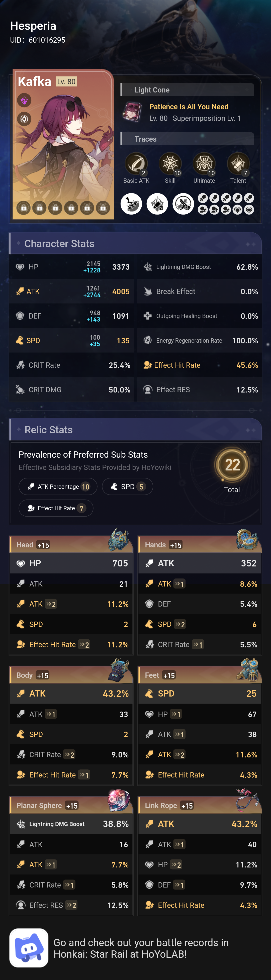This screenshot has width=271, height=980.
Task: Open the Skill trace details
Action: pos(170,164)
